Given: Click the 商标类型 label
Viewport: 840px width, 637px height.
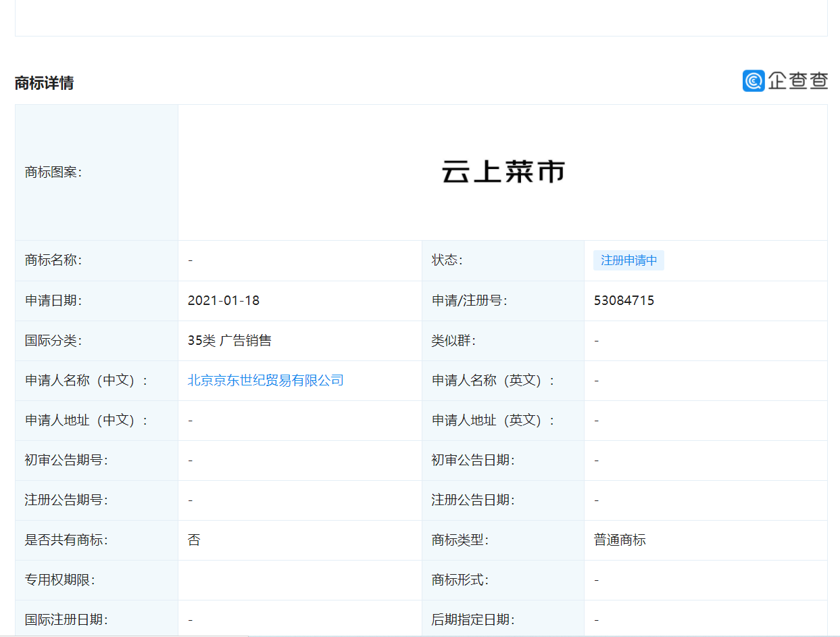Looking at the screenshot, I should [x=460, y=540].
